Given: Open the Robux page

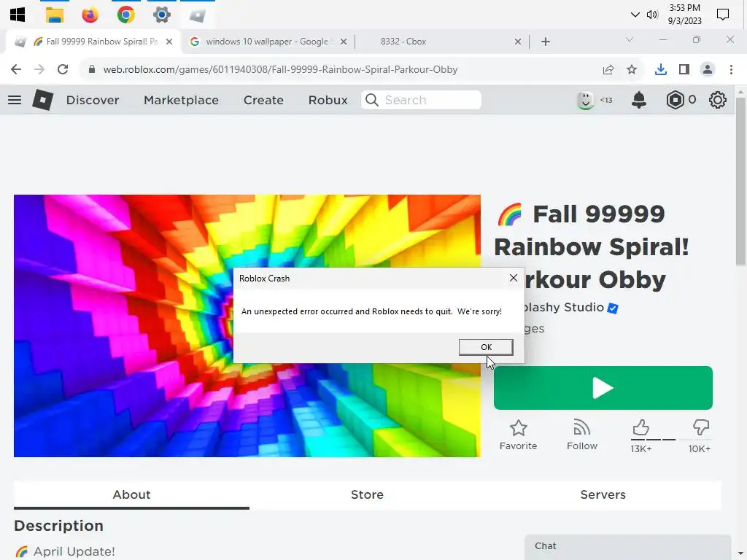Looking at the screenshot, I should 328,100.
